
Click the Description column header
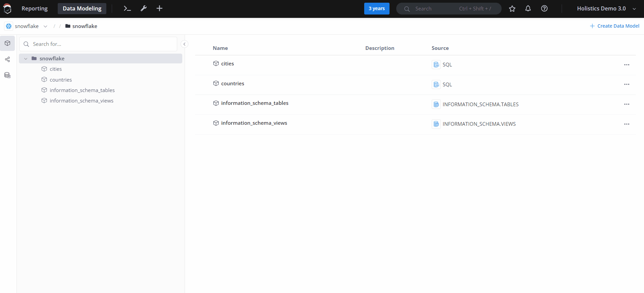pos(380,48)
